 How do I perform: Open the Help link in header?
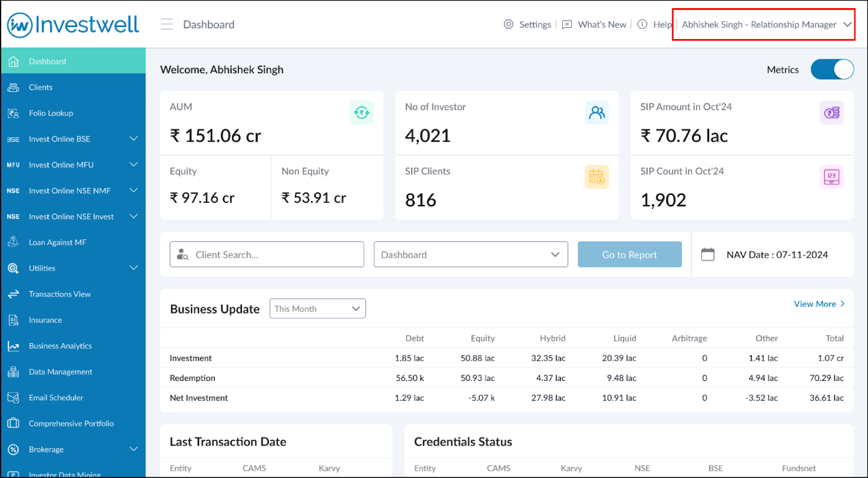[662, 24]
